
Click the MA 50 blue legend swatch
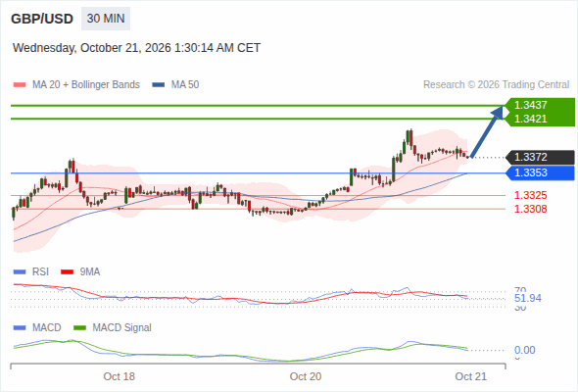click(x=159, y=85)
